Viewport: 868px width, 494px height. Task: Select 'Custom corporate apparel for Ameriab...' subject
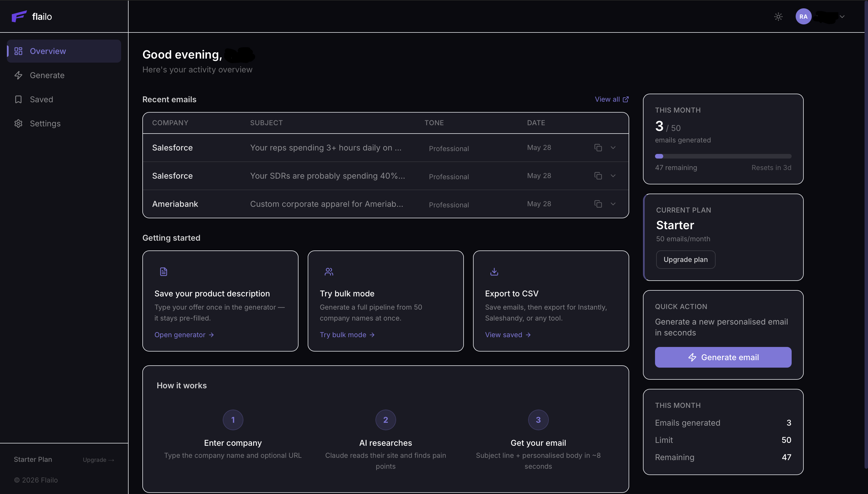point(327,204)
